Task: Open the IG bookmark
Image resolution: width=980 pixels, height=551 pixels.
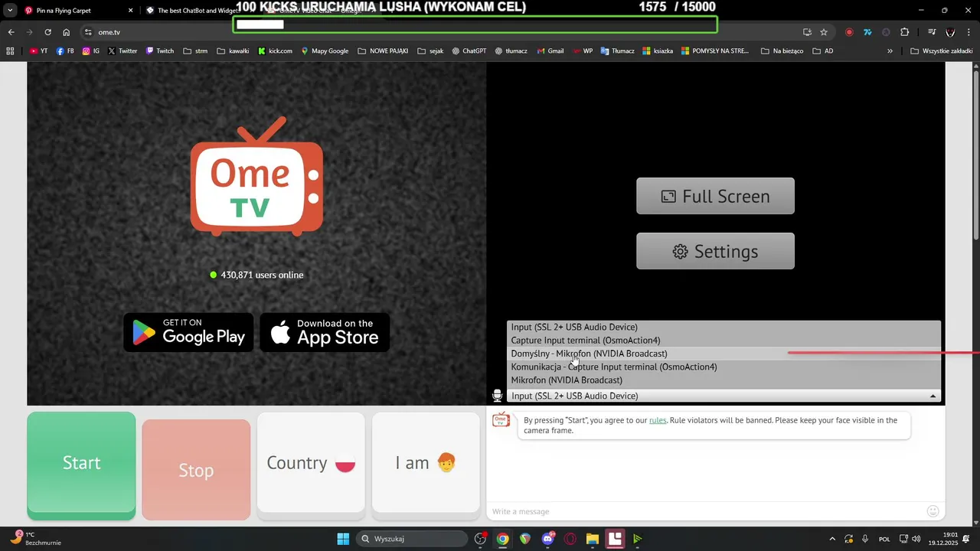Action: [x=91, y=51]
